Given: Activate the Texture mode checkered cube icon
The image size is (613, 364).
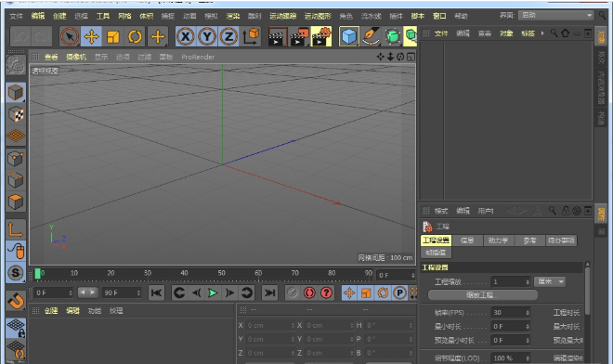Looking at the screenshot, I should coord(16,114).
